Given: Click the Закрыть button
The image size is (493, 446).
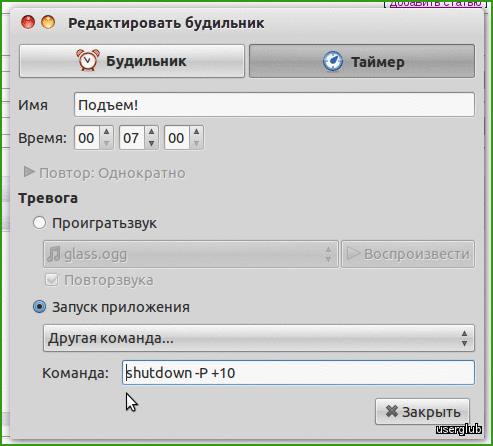Looking at the screenshot, I should coord(422,412).
